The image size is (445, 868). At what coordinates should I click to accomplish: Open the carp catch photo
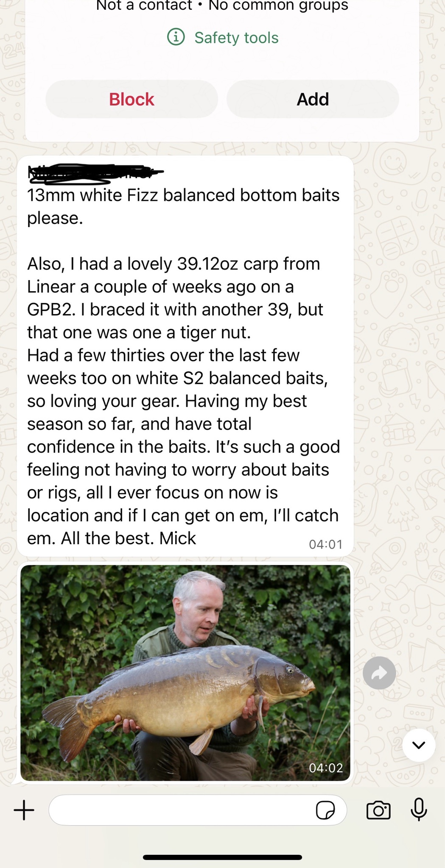point(185,673)
